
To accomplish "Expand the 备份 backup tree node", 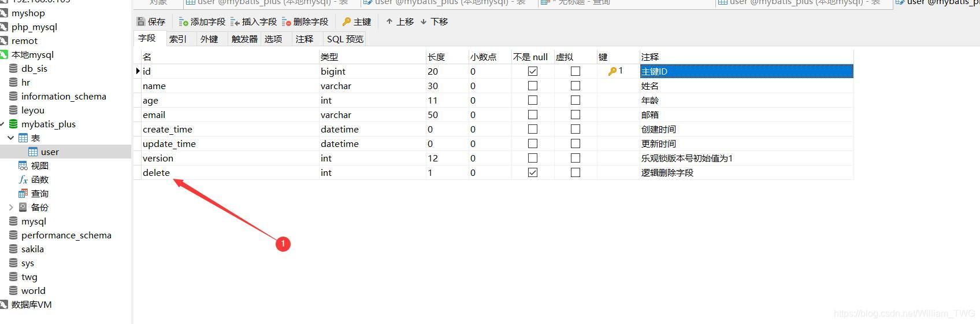I will [11, 207].
